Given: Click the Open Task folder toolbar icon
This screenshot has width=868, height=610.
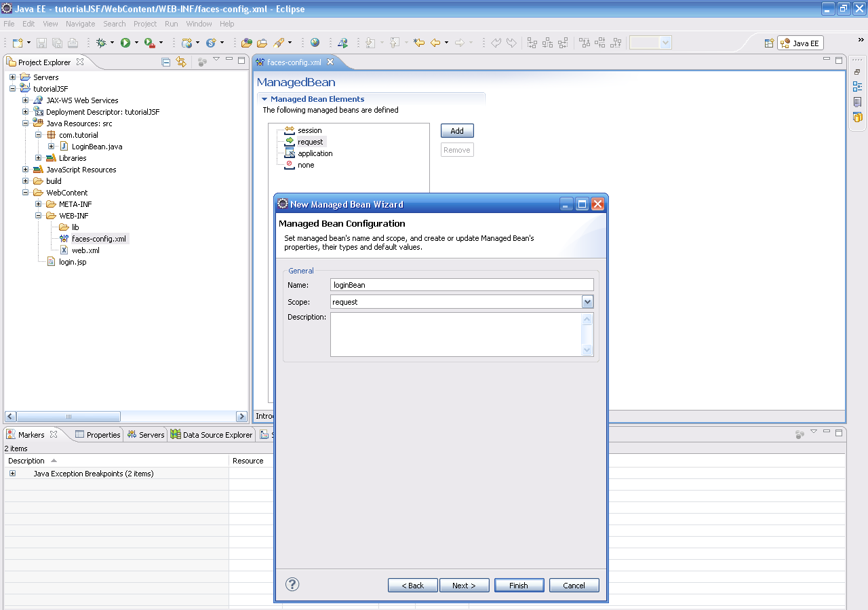Looking at the screenshot, I should coord(262,43).
